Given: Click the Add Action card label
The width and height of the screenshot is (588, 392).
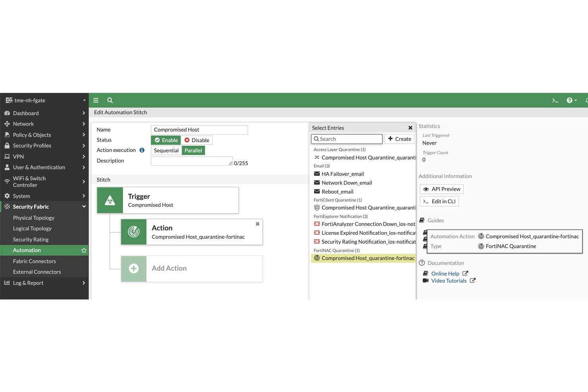Looking at the screenshot, I should (x=169, y=268).
